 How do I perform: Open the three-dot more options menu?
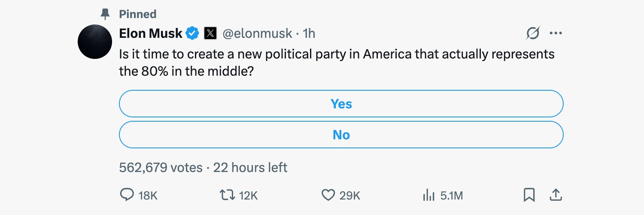click(x=556, y=33)
